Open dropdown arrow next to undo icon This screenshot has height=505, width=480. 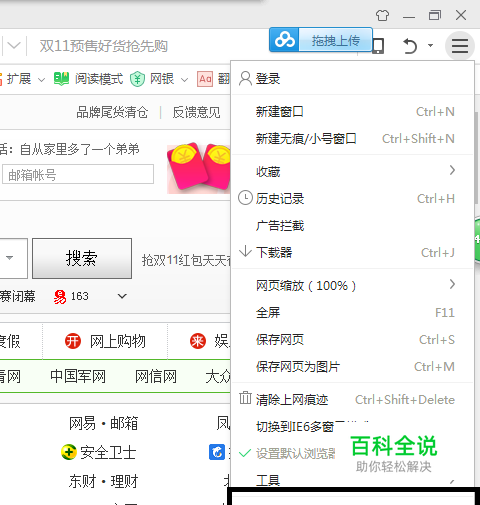pyautogui.click(x=431, y=45)
